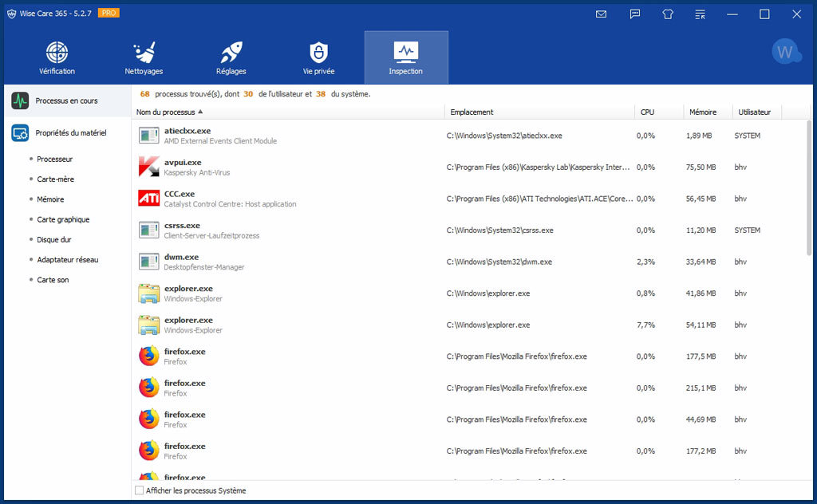Open Disque dur hardware details

(53, 239)
